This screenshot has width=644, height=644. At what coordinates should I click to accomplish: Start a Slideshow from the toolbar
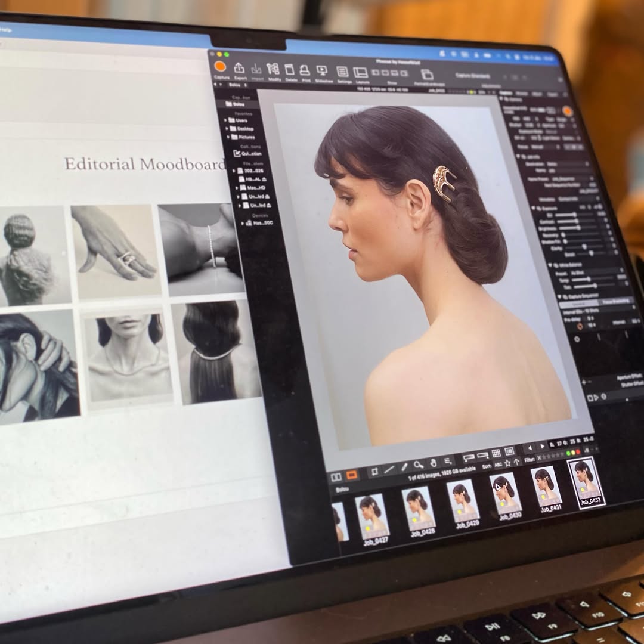(x=322, y=71)
